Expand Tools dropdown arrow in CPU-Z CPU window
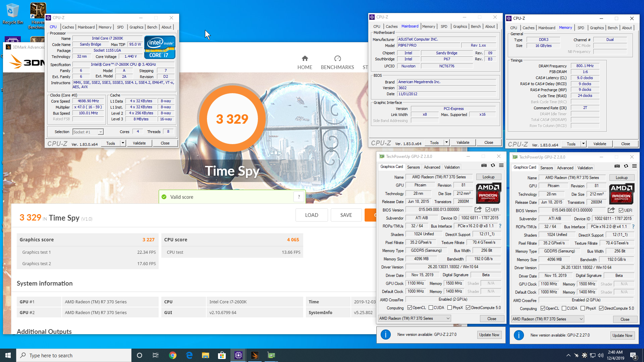Screen dimensions: 644x362 click(123, 143)
